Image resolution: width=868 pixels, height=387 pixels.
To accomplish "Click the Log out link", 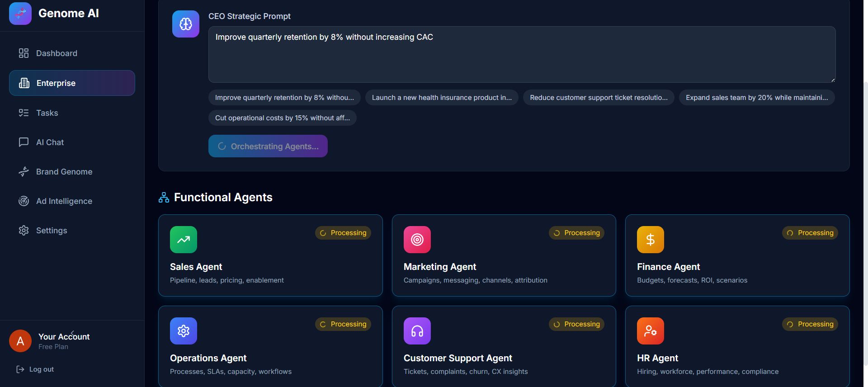I will [x=35, y=369].
